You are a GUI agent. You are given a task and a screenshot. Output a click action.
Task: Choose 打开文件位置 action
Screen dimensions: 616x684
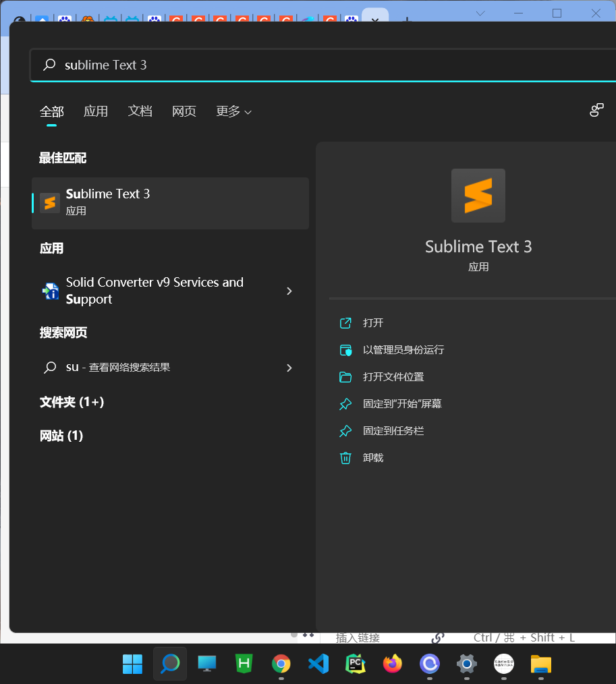(393, 377)
